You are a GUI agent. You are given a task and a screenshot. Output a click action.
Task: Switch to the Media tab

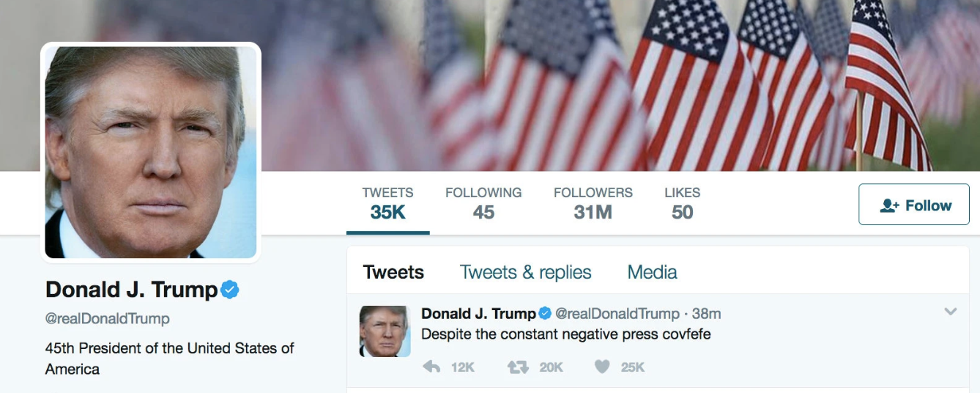[x=652, y=272]
